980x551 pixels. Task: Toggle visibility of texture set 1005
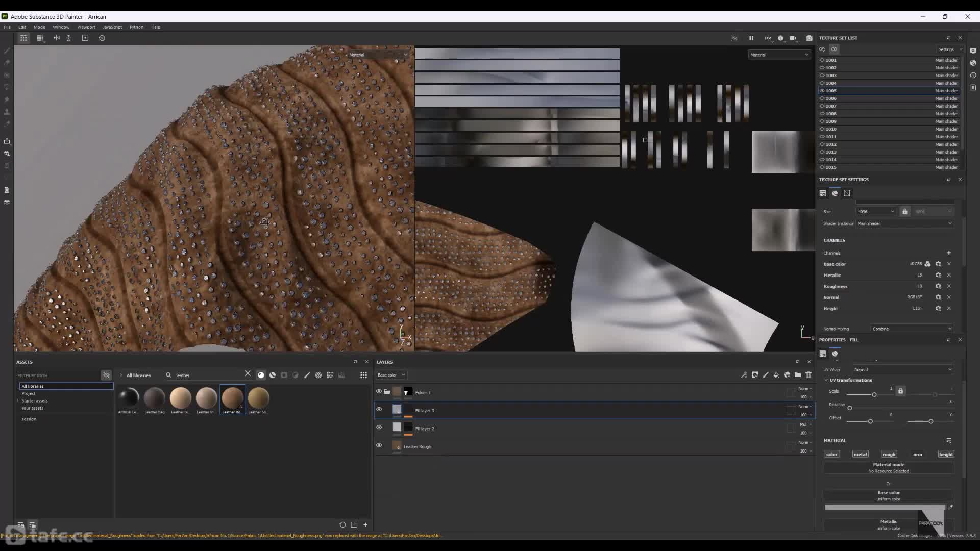(822, 90)
